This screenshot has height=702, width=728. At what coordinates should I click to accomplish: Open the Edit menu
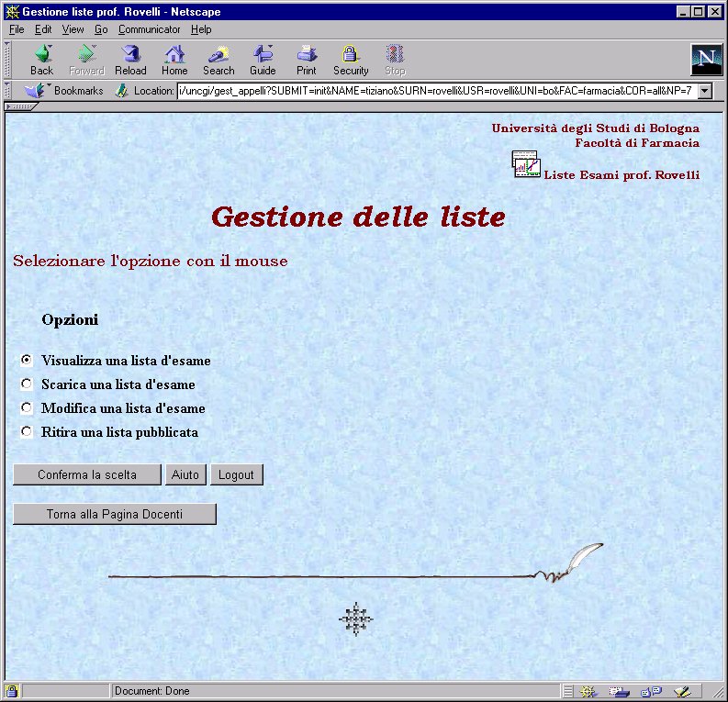tap(43, 29)
